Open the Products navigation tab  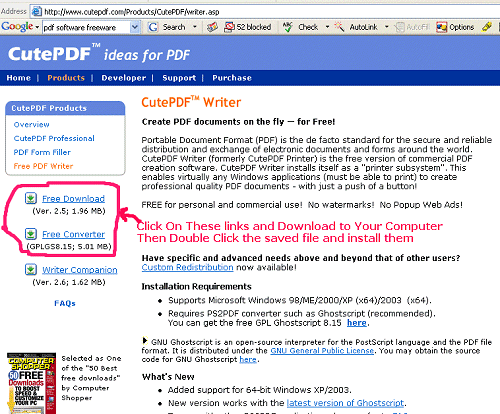point(66,78)
